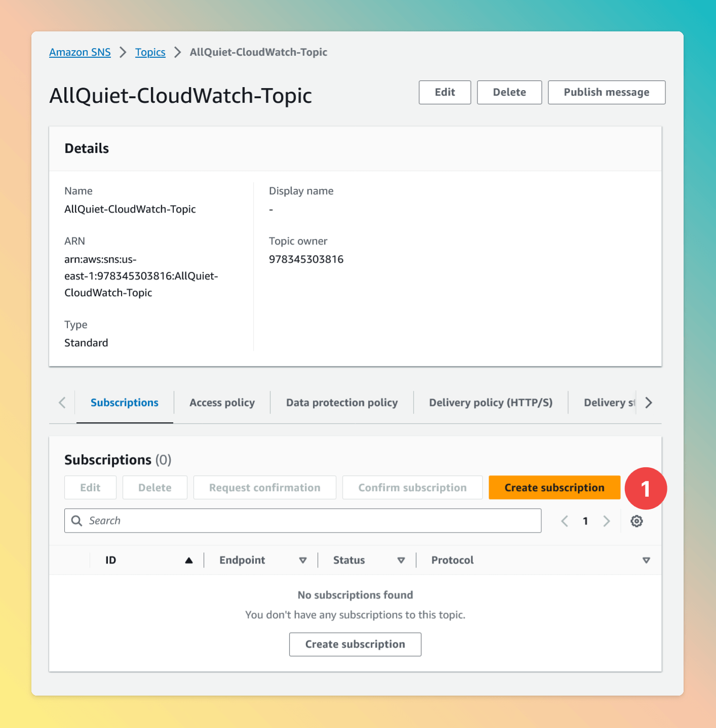
Task: Click the Name value AllQuiet-CloudWatch-Topic
Action: coord(130,209)
